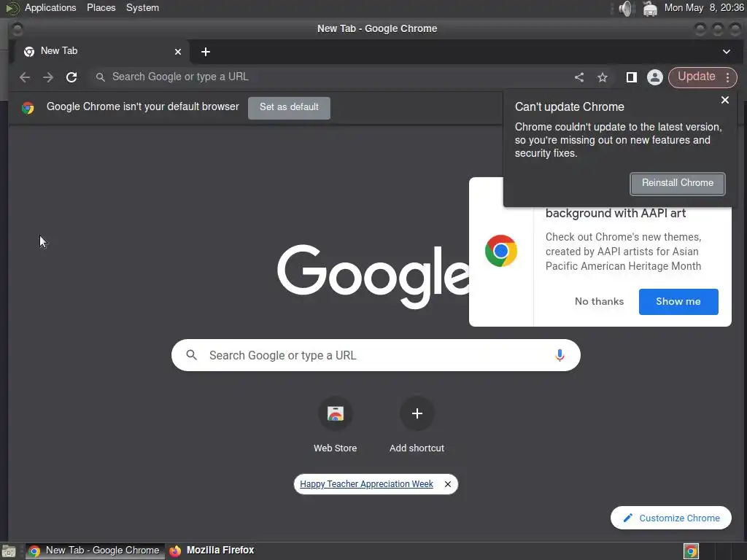Focus the address bar URL field
The image size is (747, 560).
coord(329,77)
